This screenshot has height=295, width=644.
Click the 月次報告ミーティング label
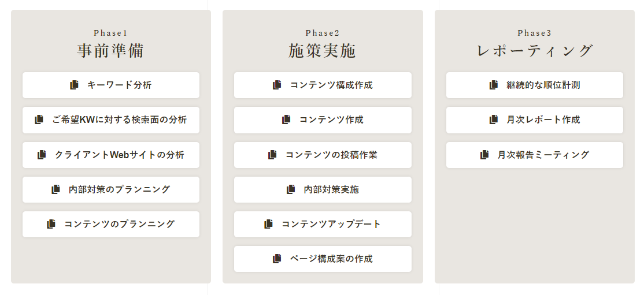(x=543, y=155)
